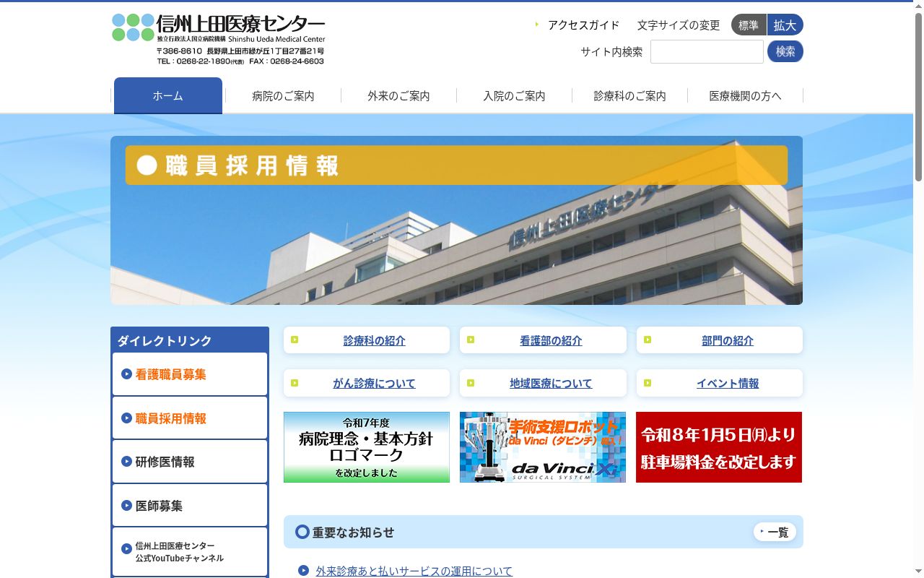Open the ホーム tab

[168, 95]
